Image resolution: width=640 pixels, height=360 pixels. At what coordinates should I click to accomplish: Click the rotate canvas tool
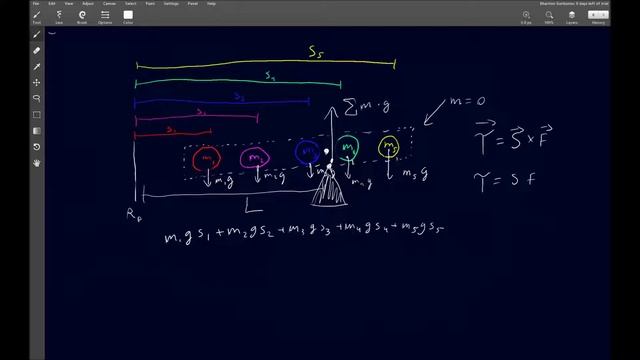pyautogui.click(x=37, y=147)
